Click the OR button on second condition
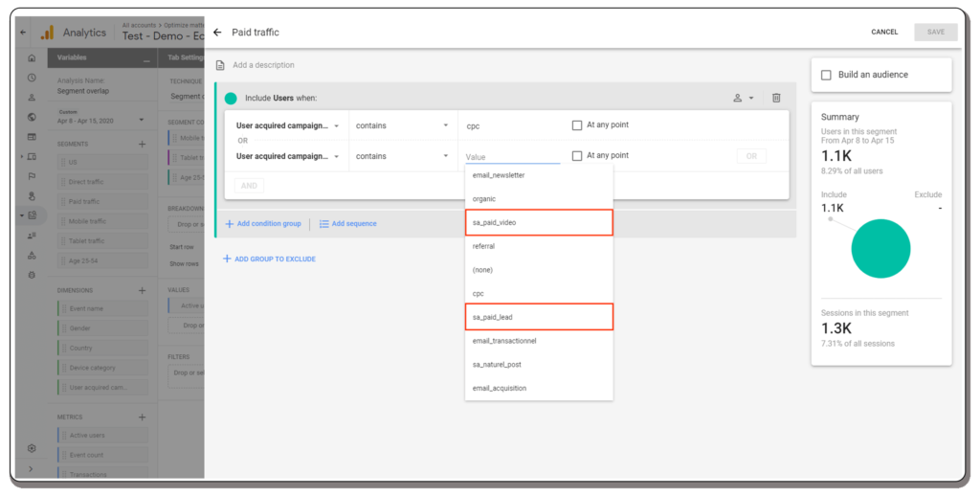Screen dimensions: 980x496 tap(751, 156)
